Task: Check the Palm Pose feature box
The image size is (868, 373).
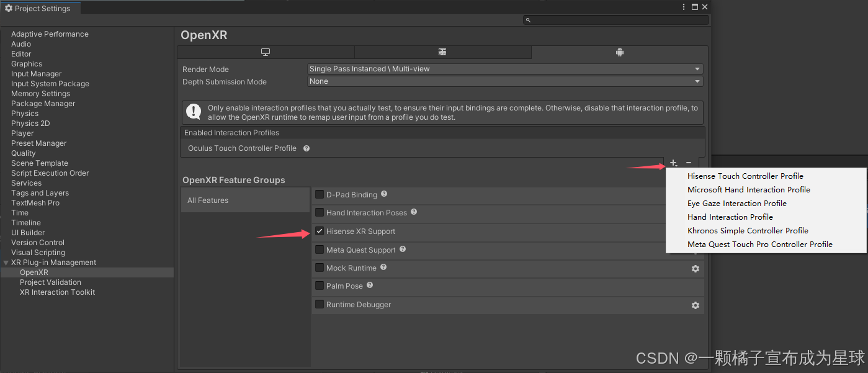Action: pyautogui.click(x=320, y=285)
